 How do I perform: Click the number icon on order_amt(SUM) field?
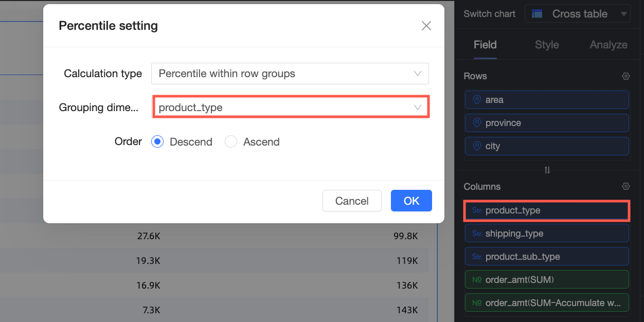476,280
